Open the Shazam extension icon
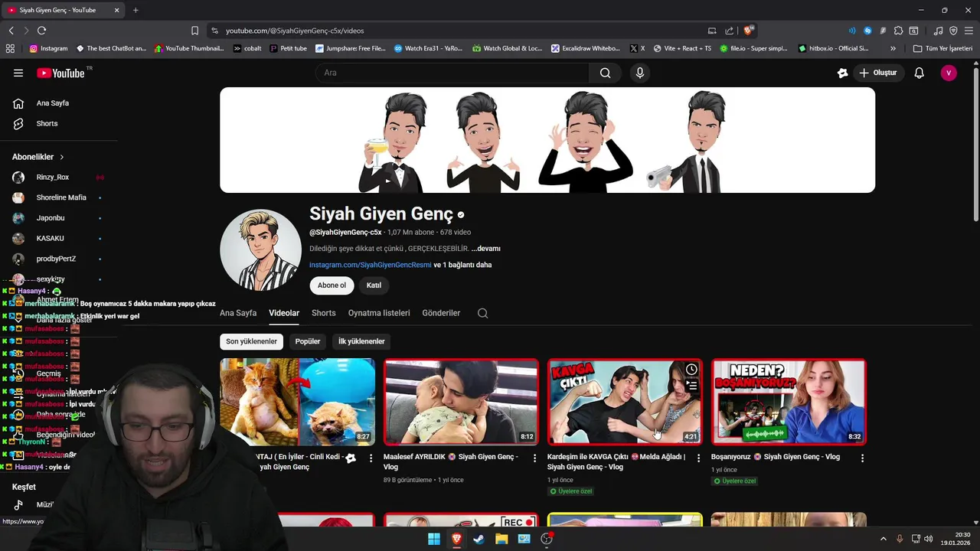 [867, 31]
